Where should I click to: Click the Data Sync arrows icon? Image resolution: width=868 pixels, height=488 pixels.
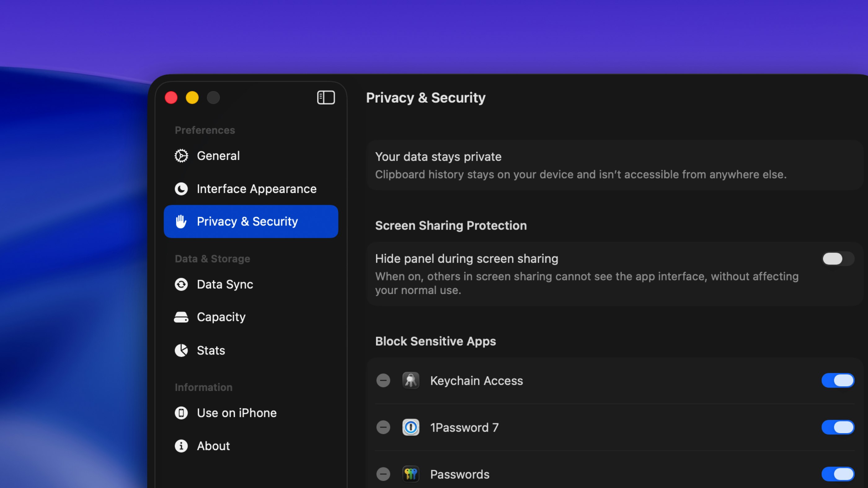[x=181, y=284]
